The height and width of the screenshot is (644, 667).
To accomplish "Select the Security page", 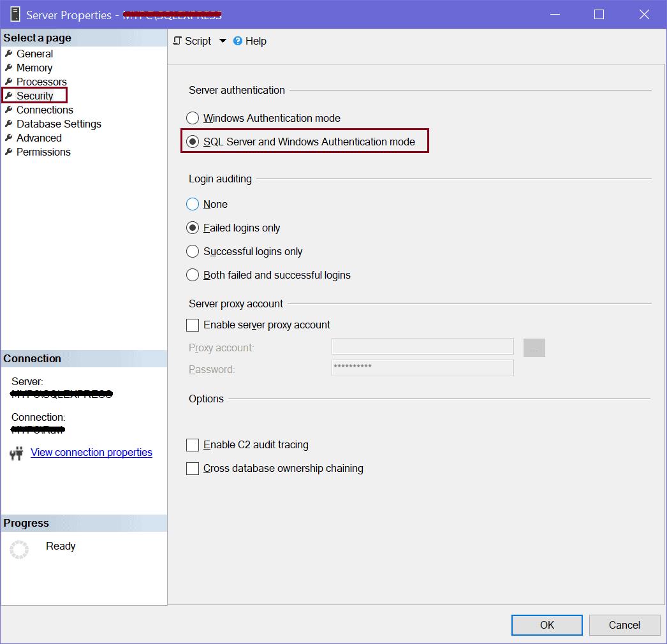I will [35, 96].
